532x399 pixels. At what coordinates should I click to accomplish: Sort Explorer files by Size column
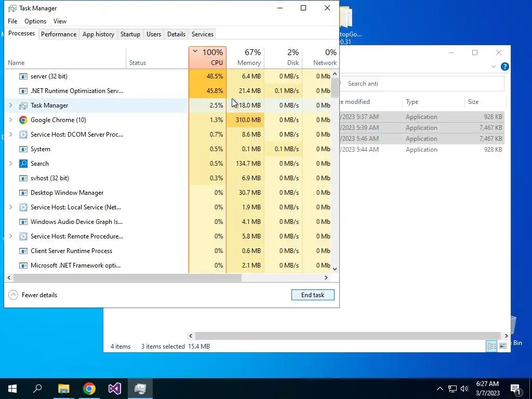(x=485, y=102)
